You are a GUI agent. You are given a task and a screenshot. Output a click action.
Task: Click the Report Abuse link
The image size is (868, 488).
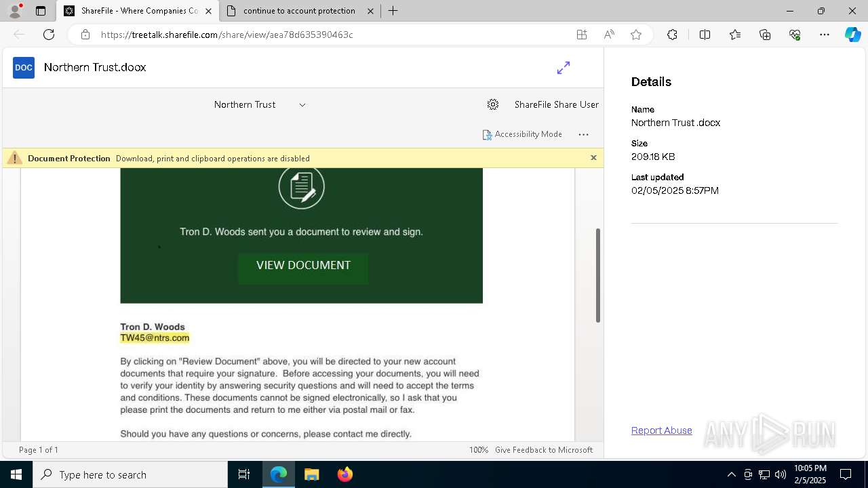pyautogui.click(x=661, y=430)
